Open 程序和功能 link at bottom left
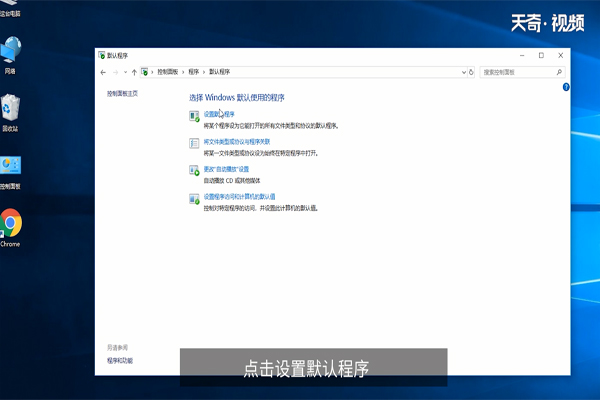This screenshot has width=600, height=400. pyautogui.click(x=120, y=361)
